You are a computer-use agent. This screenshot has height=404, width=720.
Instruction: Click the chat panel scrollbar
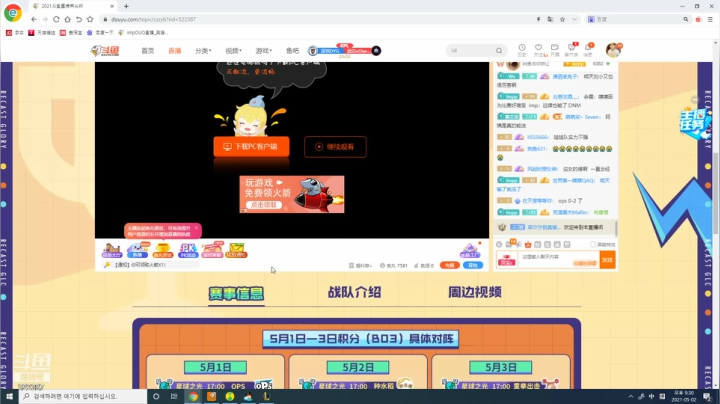616,229
